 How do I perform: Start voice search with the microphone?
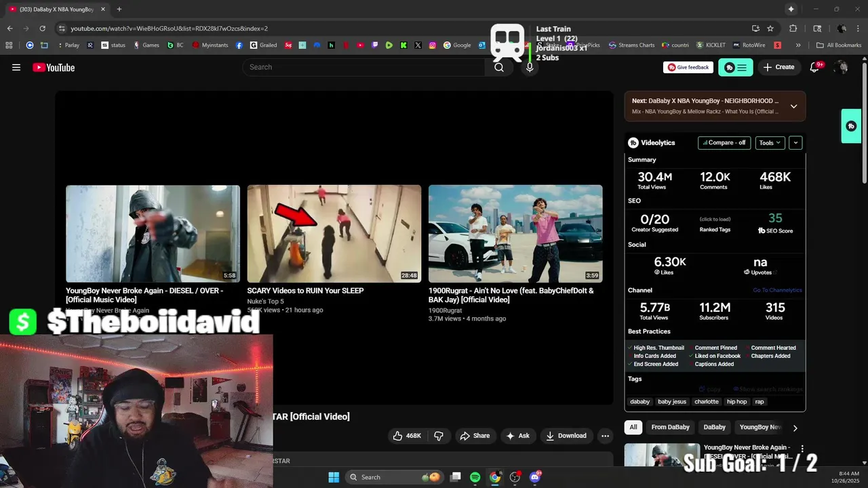530,67
